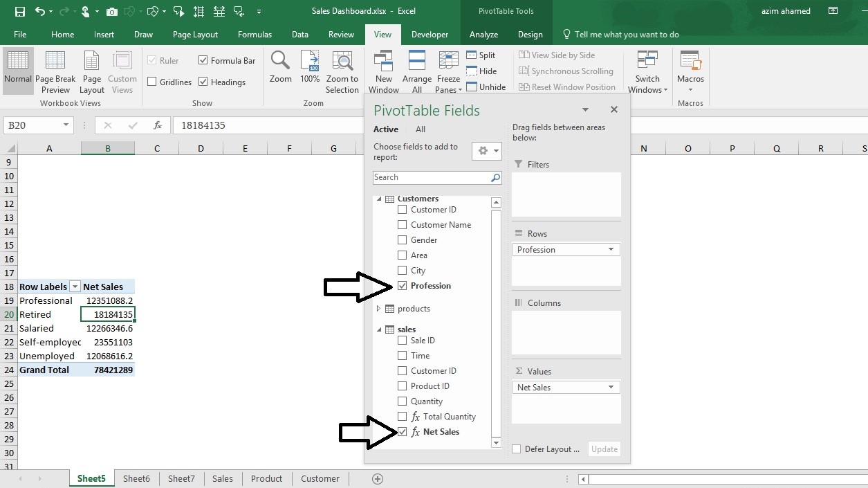
Task: Open the ribbon display options icon
Action: pos(833,11)
